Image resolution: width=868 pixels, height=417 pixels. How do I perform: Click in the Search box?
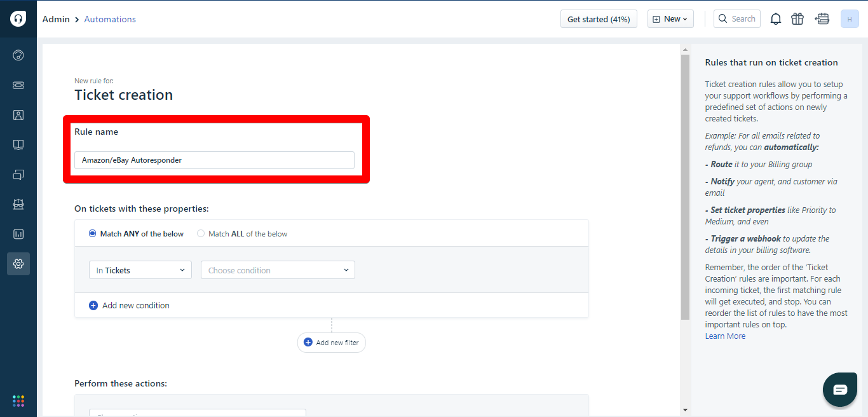coord(737,19)
